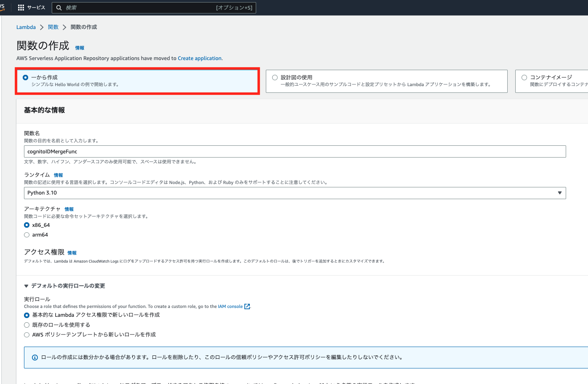Collapse デフォルトの実行ロールの変更 section
The height and width of the screenshot is (384, 588).
pyautogui.click(x=64, y=286)
